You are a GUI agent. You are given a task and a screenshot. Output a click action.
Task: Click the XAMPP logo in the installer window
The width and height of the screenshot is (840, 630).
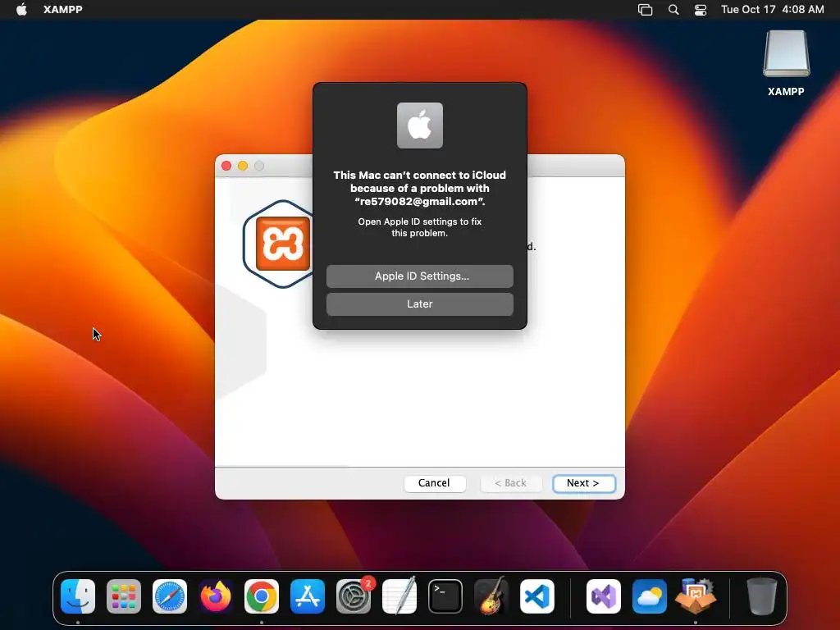283,244
